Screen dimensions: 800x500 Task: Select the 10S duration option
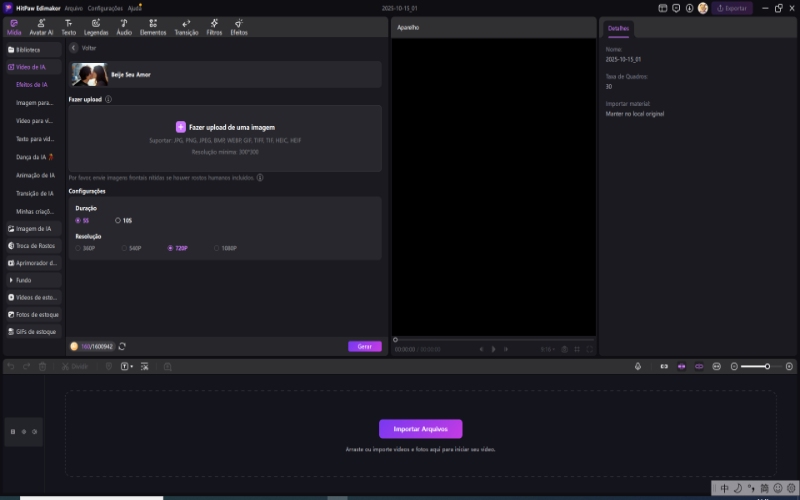tap(118, 220)
